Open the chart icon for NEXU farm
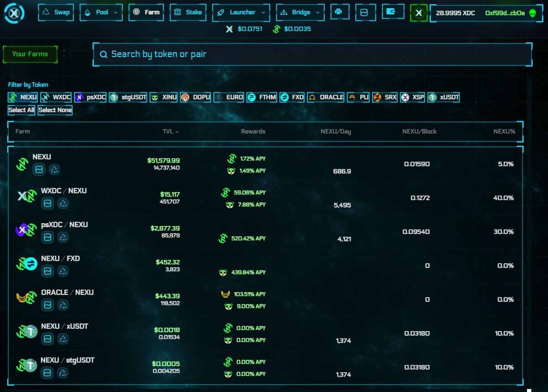The width and height of the screenshot is (548, 392). (39, 170)
